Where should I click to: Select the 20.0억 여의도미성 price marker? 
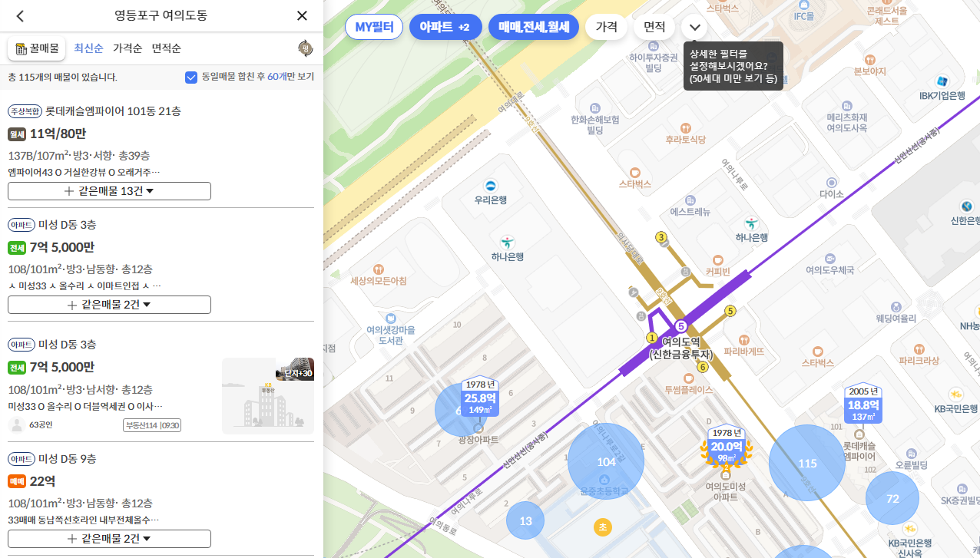726,445
